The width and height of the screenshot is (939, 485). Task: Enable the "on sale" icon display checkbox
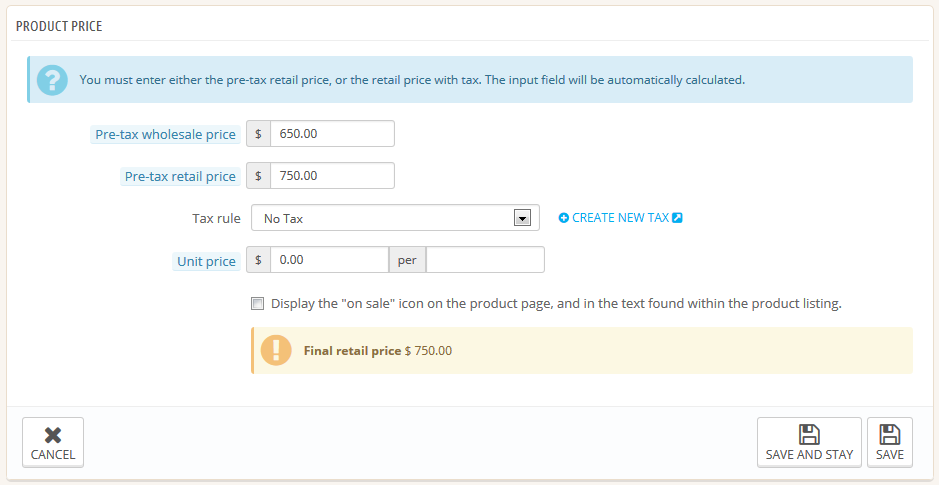(x=258, y=303)
